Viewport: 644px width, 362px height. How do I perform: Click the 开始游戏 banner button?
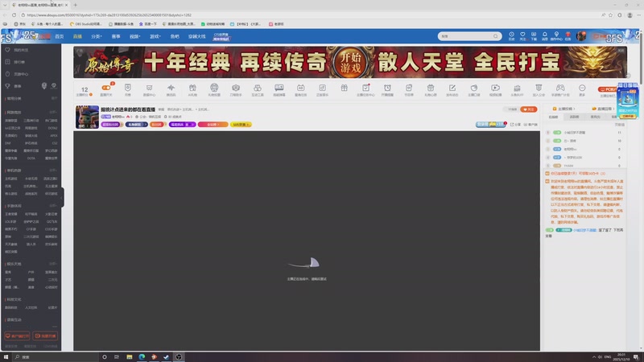(x=350, y=63)
